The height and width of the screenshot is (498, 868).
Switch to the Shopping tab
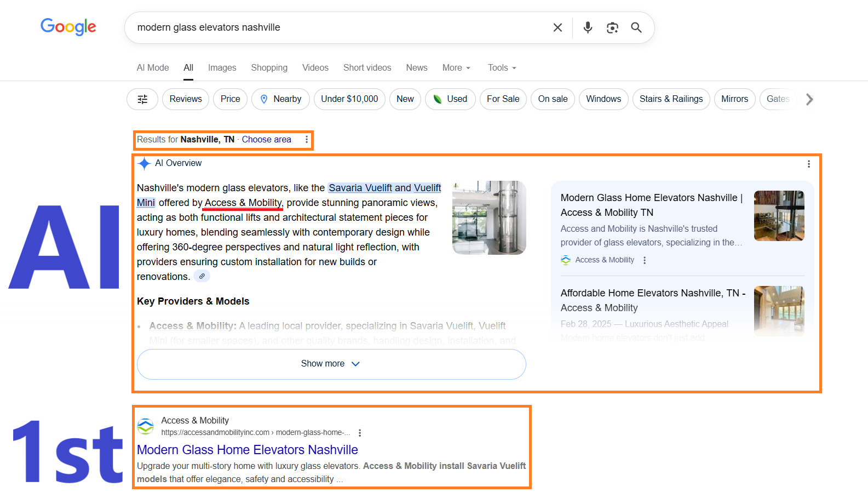269,68
